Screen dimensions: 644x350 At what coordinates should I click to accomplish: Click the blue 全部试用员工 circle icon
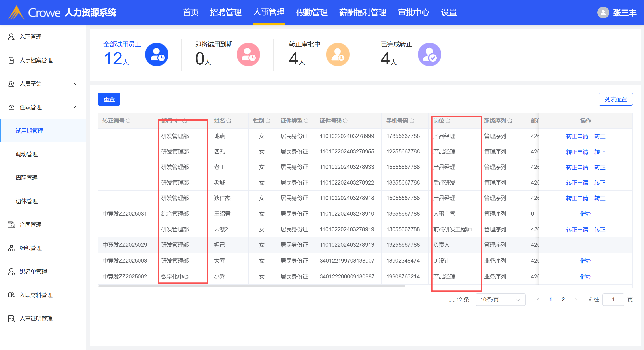pyautogui.click(x=157, y=55)
